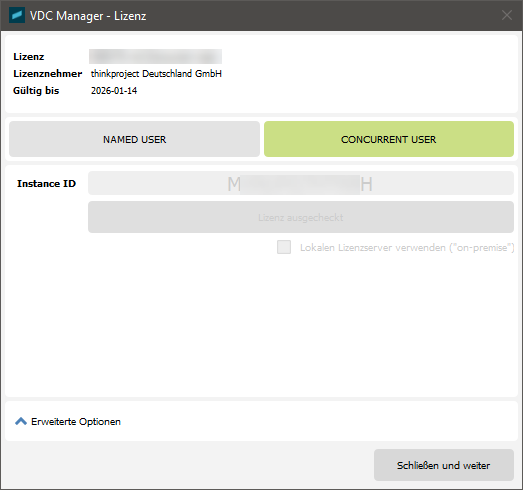Viewport: 523px width, 490px height.
Task: Click the 2026-01-14 expiry date
Action: pos(114,91)
